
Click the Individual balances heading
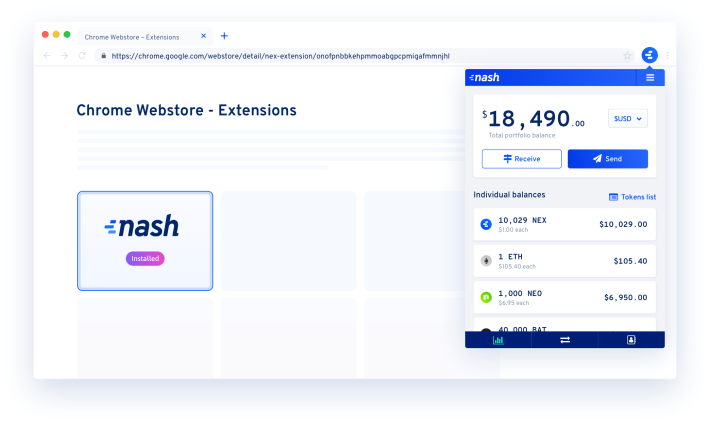pos(509,195)
